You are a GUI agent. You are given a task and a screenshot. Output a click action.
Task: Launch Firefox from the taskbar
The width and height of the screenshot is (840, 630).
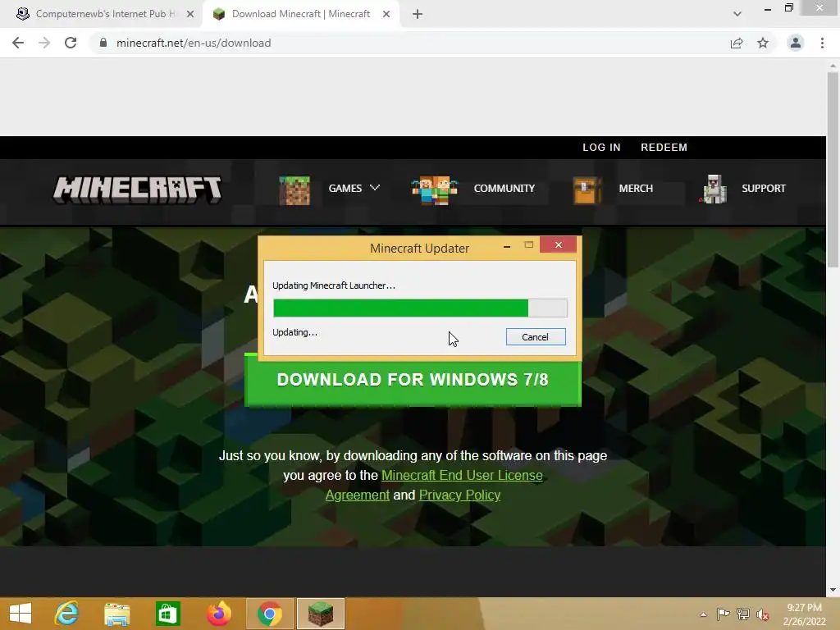[218, 614]
